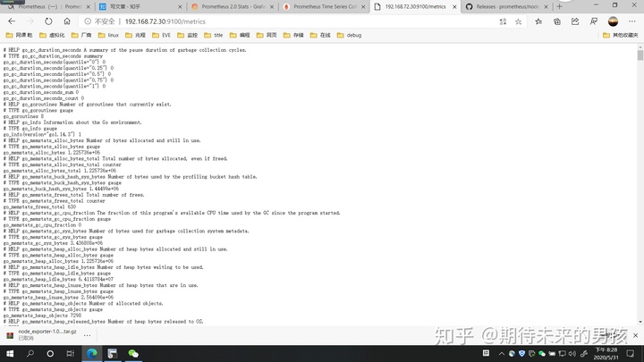The image size is (644, 362).
Task: Open the 存储 bookmarks folder
Action: pos(293,35)
